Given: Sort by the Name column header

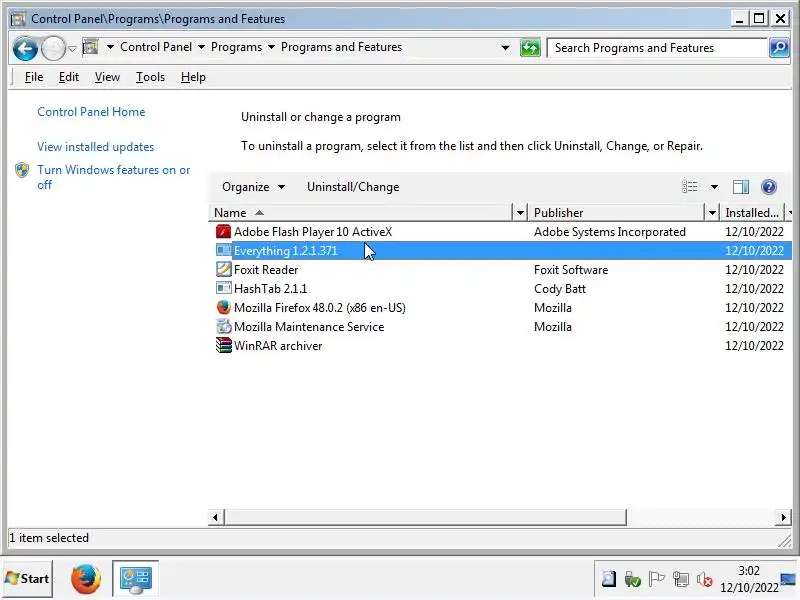Looking at the screenshot, I should (360, 213).
